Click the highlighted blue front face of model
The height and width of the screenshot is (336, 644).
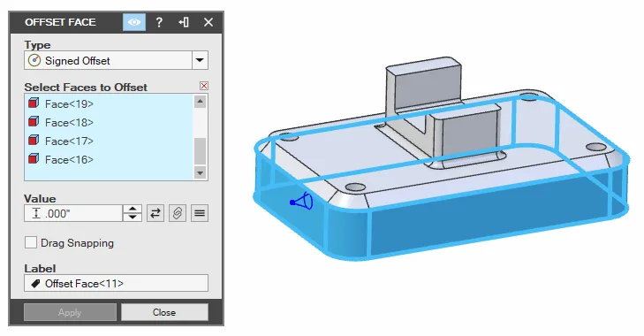(489, 214)
